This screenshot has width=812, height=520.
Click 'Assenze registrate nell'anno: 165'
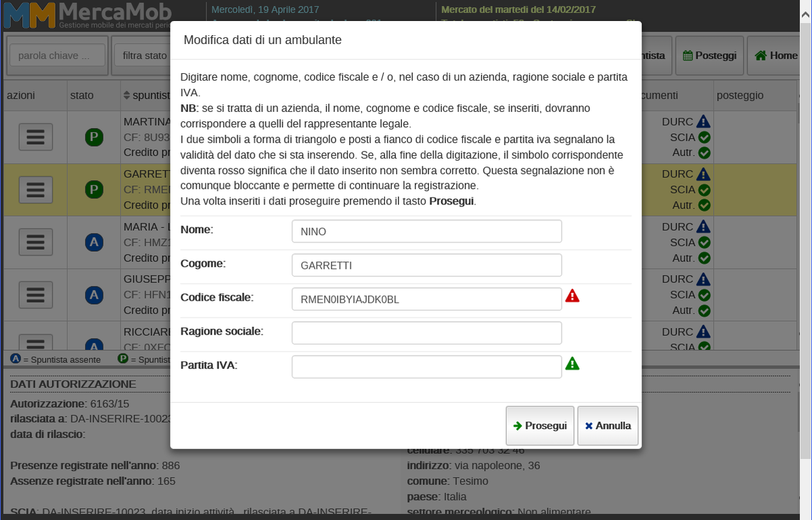(93, 481)
